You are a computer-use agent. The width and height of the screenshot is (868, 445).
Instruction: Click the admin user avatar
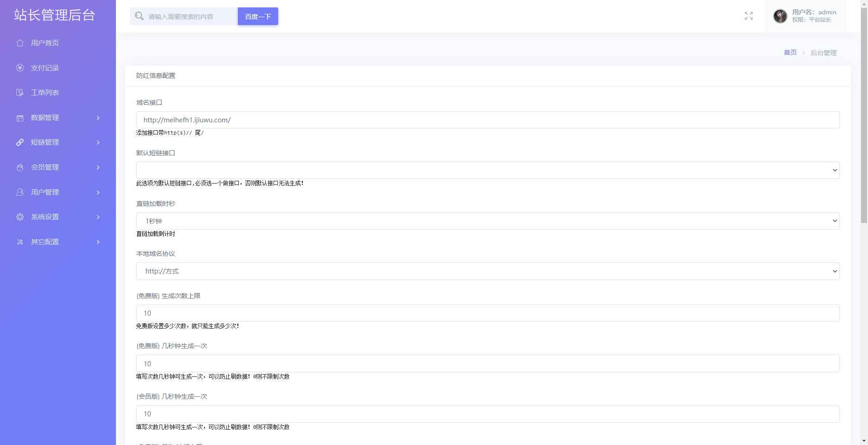coord(780,16)
